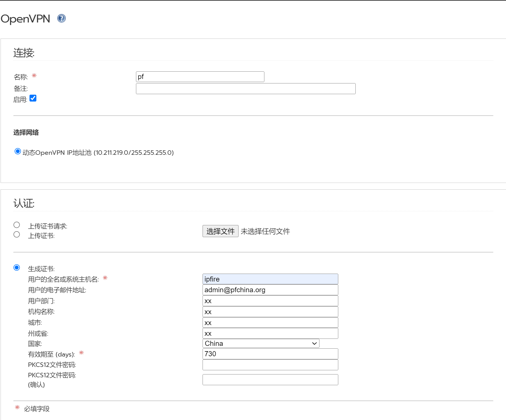Screen dimensions: 506x420
Task: Choose the 上传证书 radio option
Action: (17, 235)
